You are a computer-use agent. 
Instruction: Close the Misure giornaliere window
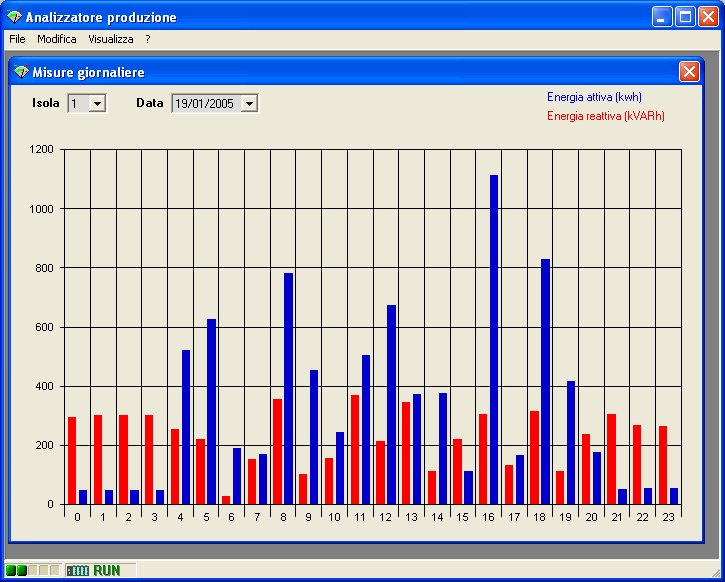point(689,72)
